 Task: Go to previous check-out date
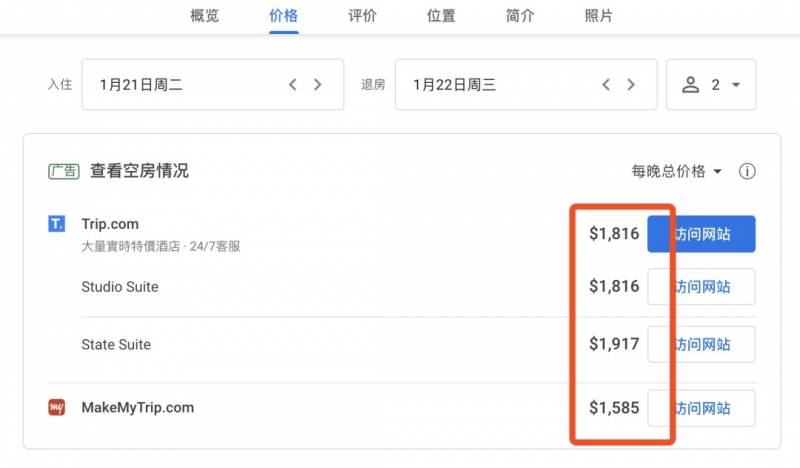coord(606,85)
